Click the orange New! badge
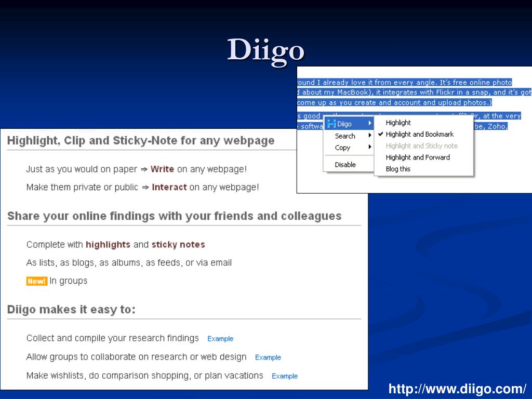Image resolution: width=532 pixels, height=399 pixels. click(x=37, y=281)
